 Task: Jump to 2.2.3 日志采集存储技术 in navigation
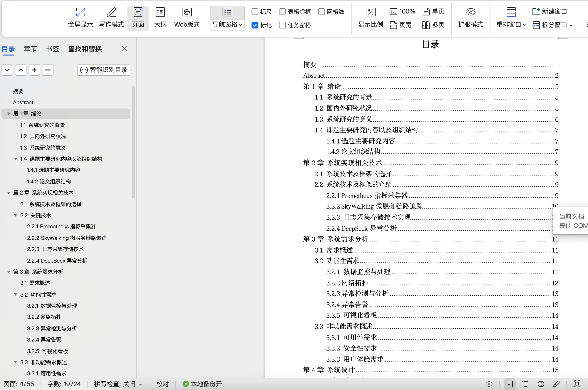tap(55, 249)
